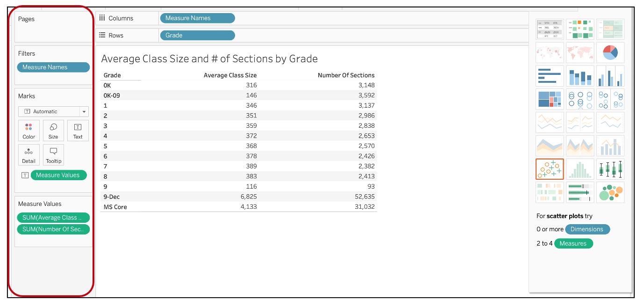Viewport: 644px width, 307px height.
Task: Open the Measure Names pill on Columns
Action: click(x=197, y=18)
